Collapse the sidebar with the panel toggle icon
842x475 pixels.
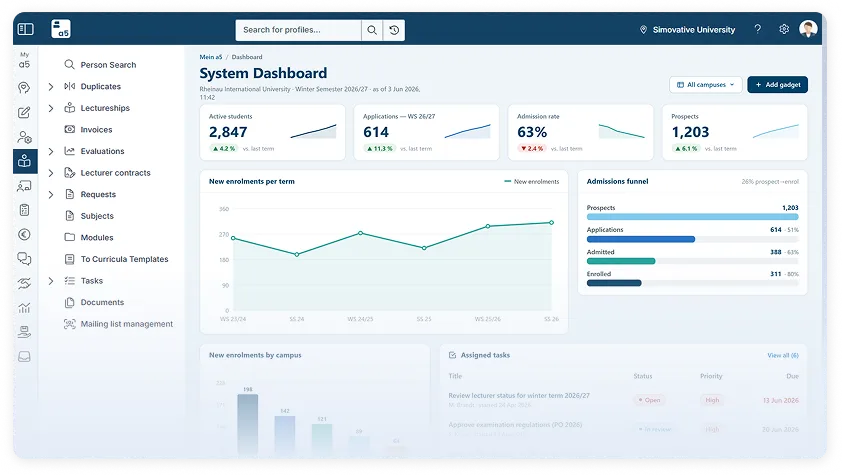tap(25, 29)
